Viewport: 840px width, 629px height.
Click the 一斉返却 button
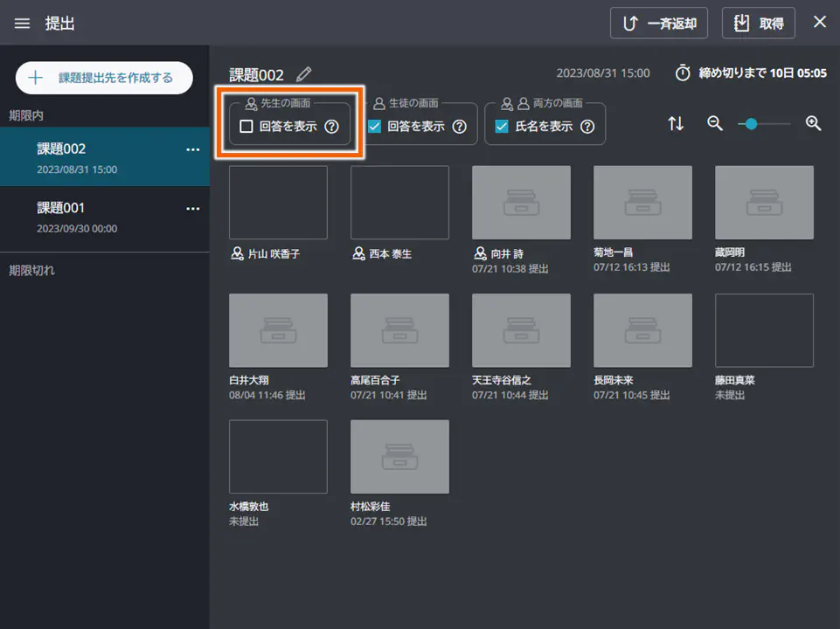tap(658, 23)
